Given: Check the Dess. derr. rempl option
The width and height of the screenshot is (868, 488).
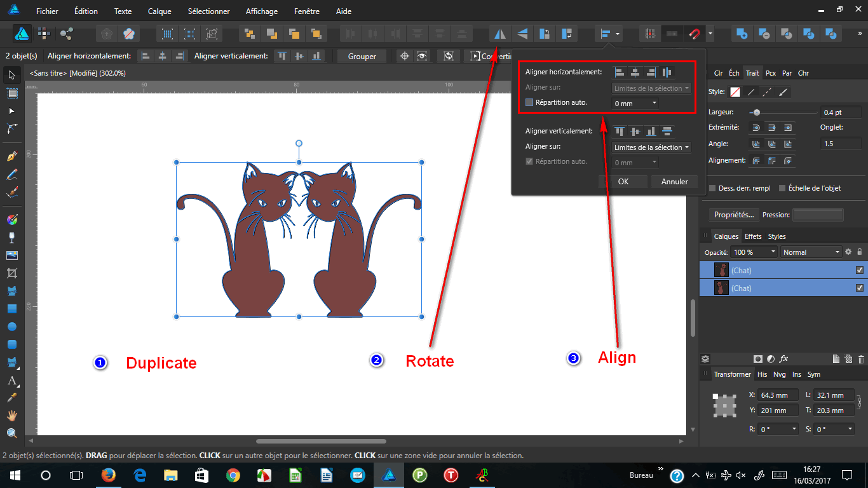Looking at the screenshot, I should point(713,188).
